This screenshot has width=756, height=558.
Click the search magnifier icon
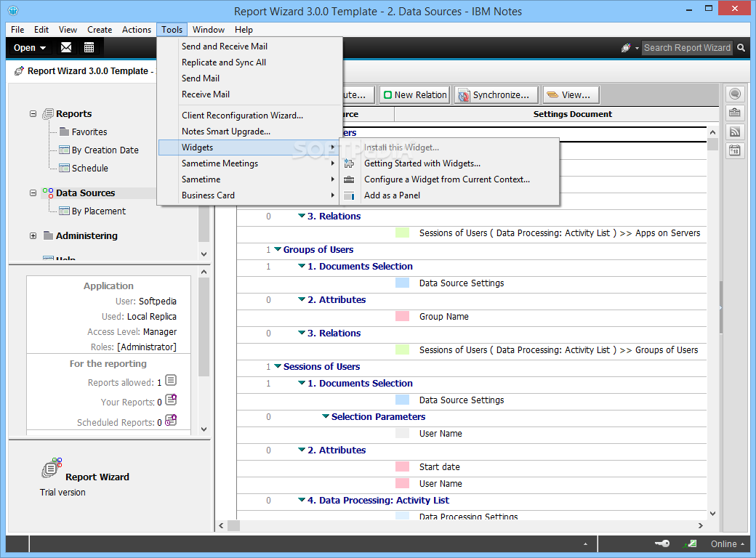pos(741,48)
